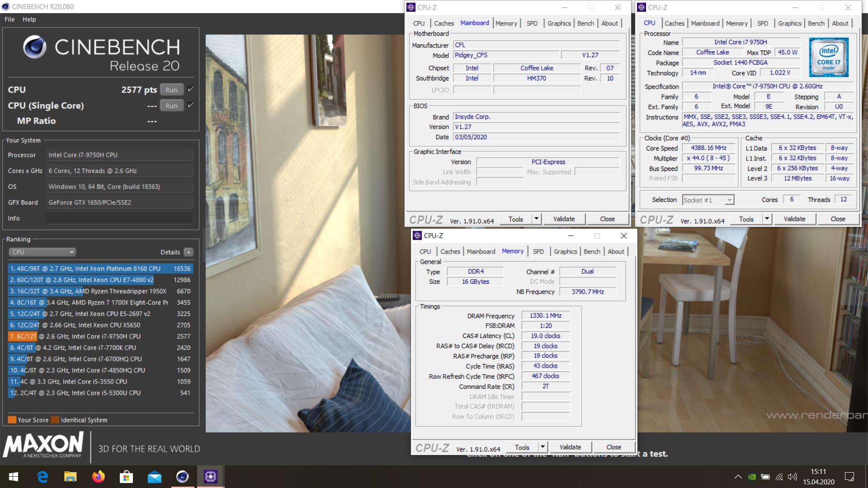This screenshot has width=868, height=488.
Task: Show hidden system tray icons
Action: 738,477
